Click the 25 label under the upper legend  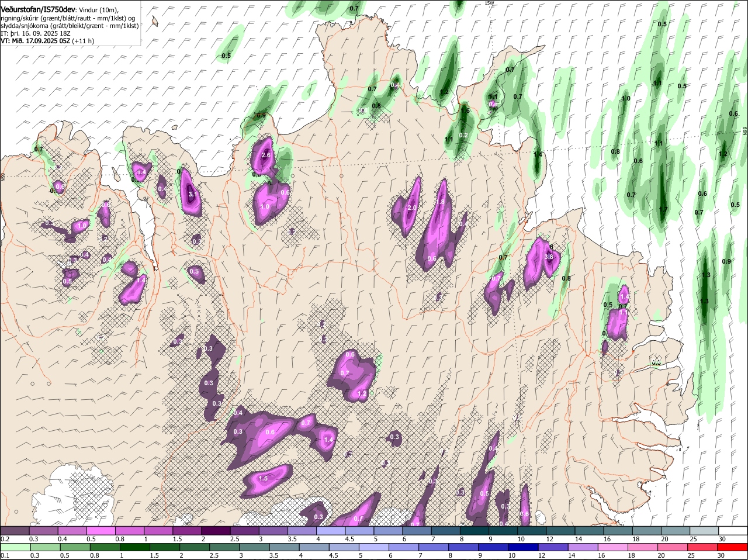pos(694,539)
